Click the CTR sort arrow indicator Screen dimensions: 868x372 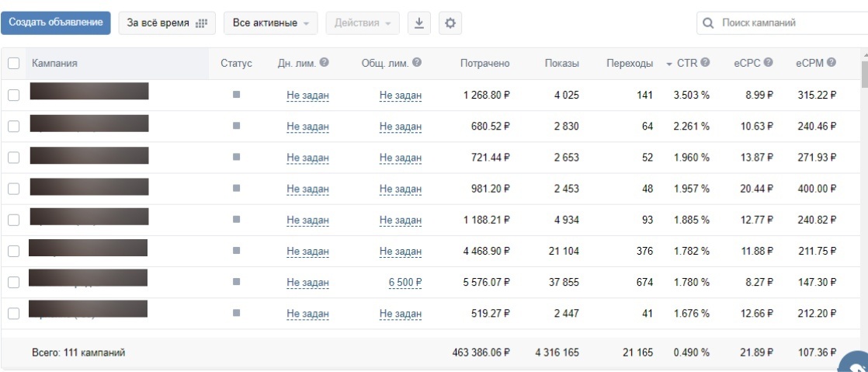point(669,64)
